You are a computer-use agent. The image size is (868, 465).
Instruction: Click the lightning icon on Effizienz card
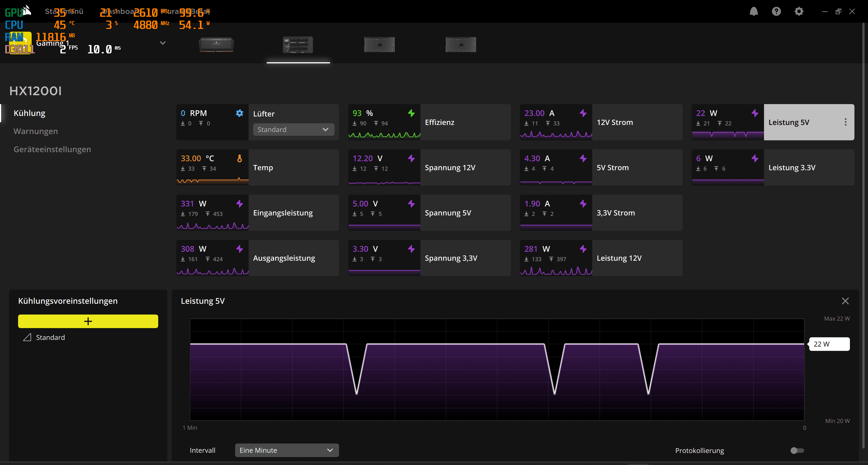click(x=411, y=113)
